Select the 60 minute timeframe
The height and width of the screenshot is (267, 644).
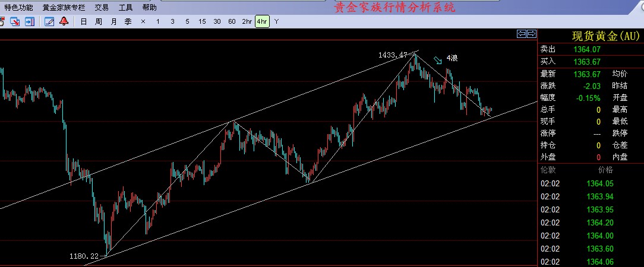(x=232, y=22)
